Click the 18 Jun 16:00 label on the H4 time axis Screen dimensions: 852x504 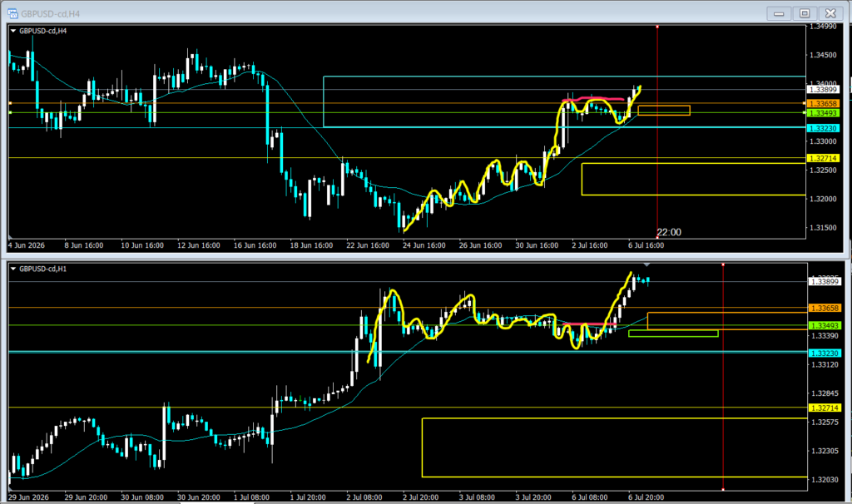[311, 245]
